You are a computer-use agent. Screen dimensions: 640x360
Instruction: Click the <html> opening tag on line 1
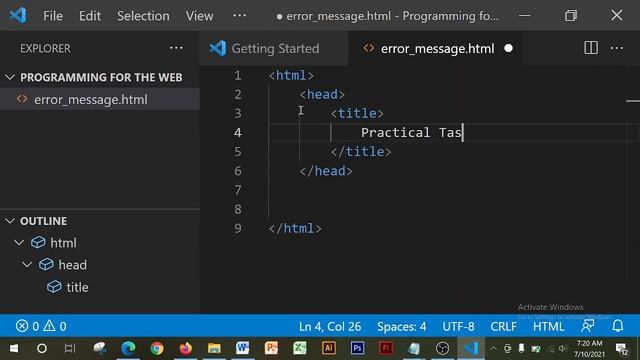[291, 76]
